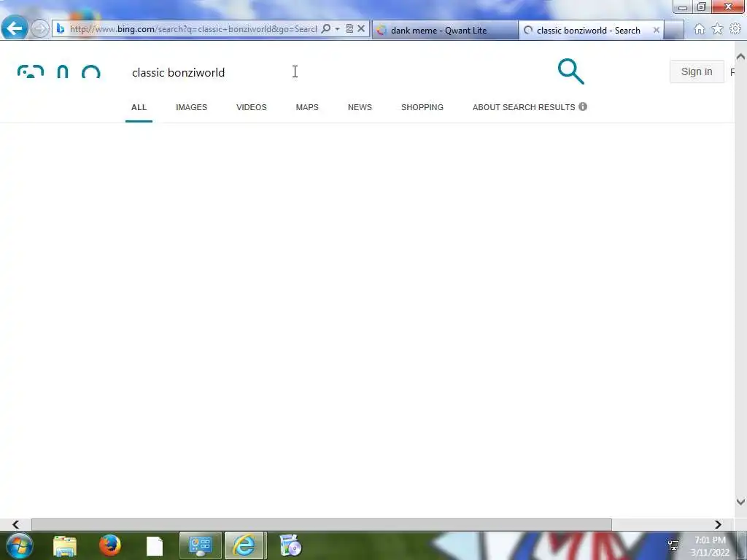Open the SHOPPING results tab
747x560 pixels.
pos(422,108)
